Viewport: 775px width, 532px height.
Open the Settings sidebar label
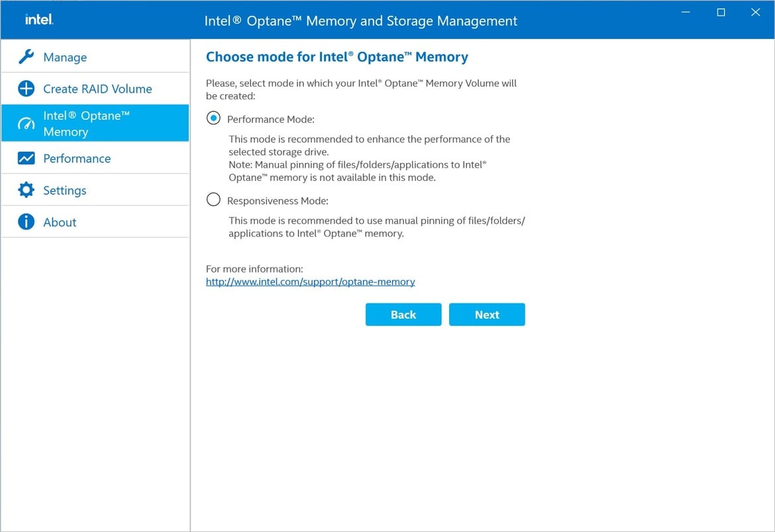[x=65, y=190]
